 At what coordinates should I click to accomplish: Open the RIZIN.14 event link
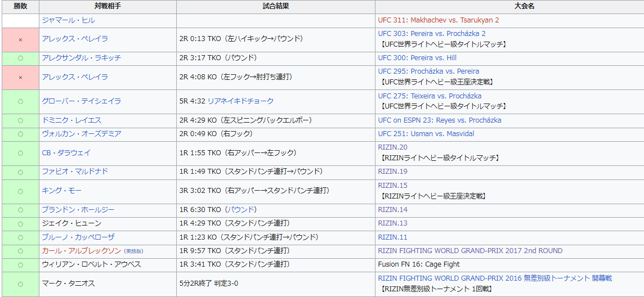coord(392,210)
